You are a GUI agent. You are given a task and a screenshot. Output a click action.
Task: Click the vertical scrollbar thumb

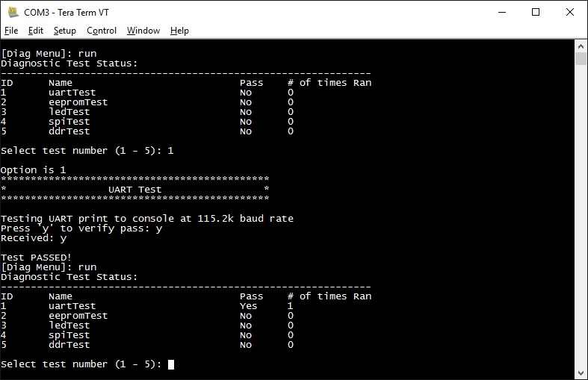click(x=581, y=60)
